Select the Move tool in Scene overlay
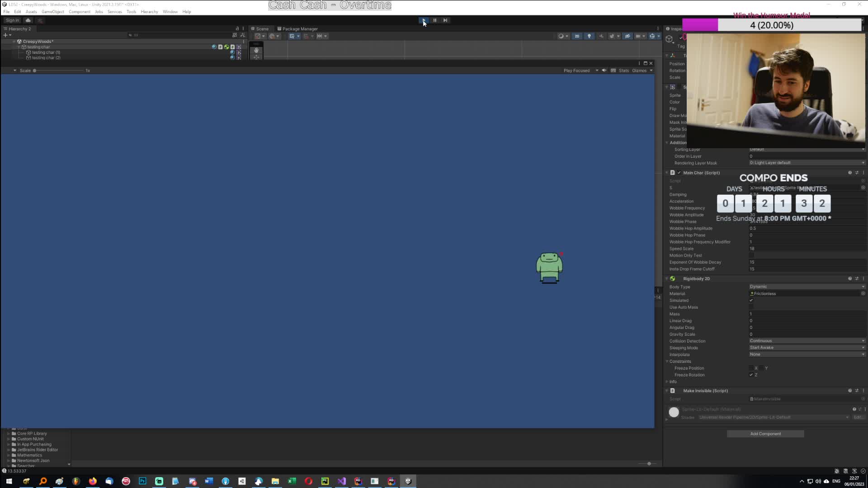868x488 pixels. [x=256, y=57]
